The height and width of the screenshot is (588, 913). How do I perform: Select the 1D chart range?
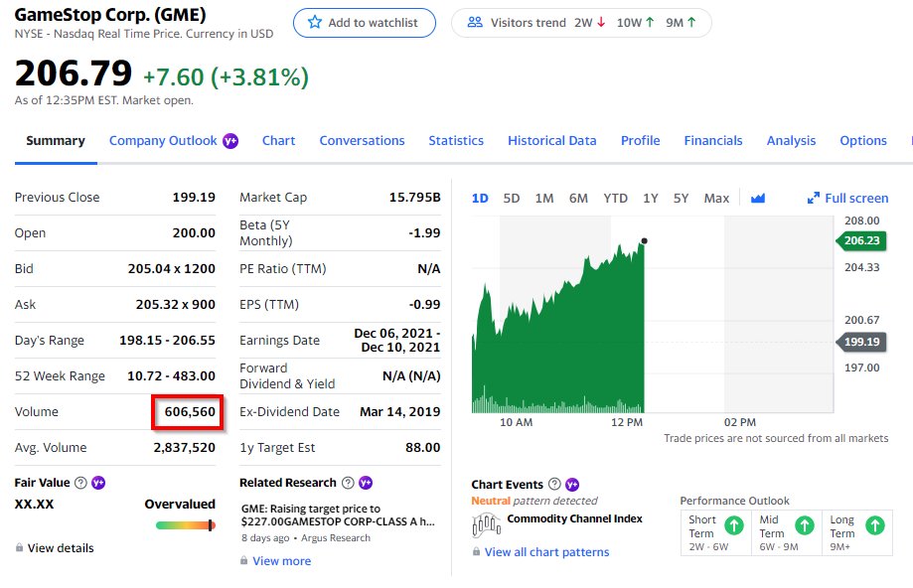tap(480, 199)
